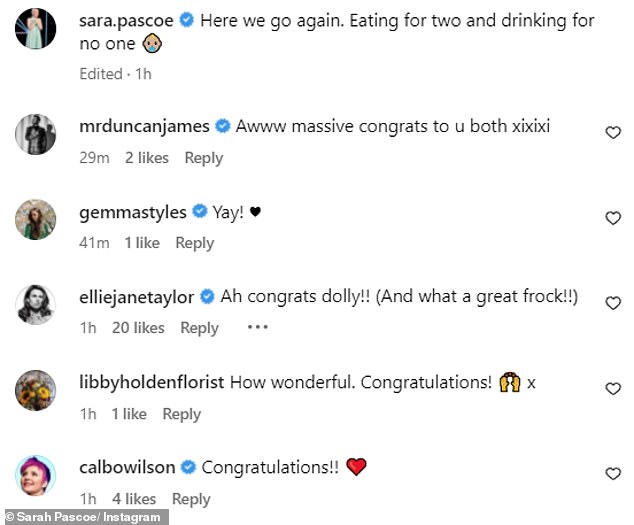
Task: Like gemmastyles's comment with the heart icon
Action: 613,218
